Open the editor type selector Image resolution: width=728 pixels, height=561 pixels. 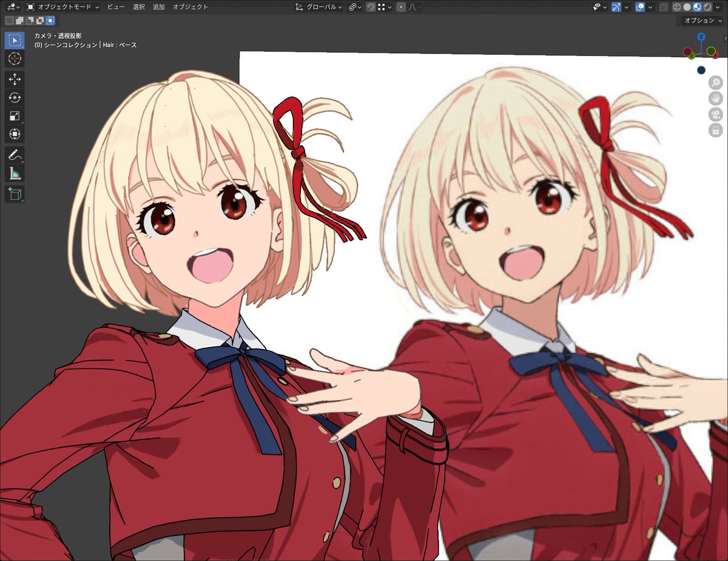point(13,7)
